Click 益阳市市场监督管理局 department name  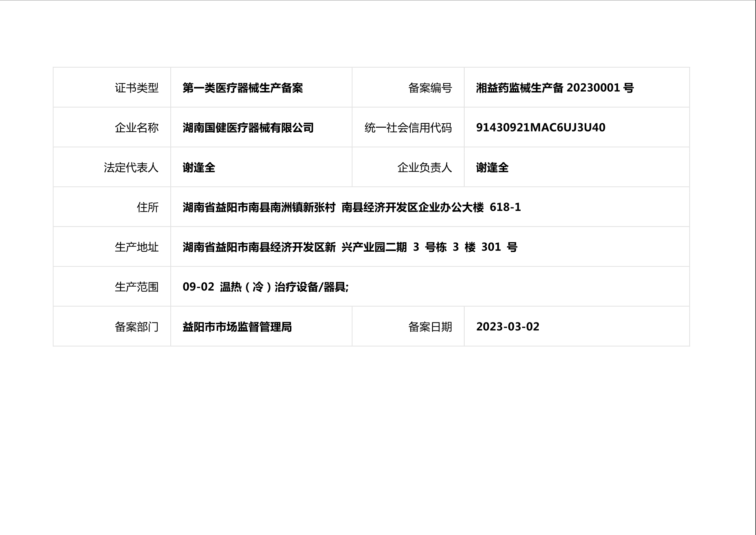click(x=237, y=327)
